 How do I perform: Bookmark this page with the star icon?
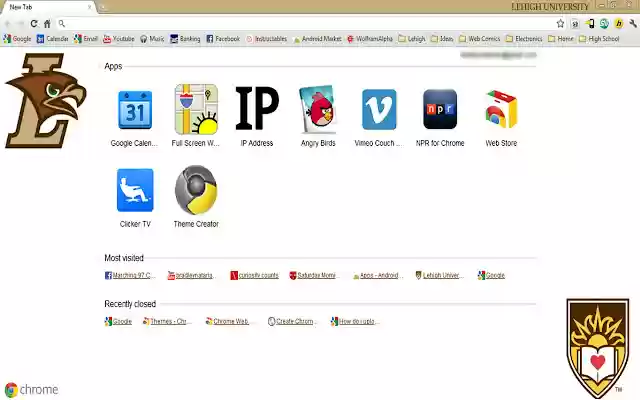click(560, 24)
